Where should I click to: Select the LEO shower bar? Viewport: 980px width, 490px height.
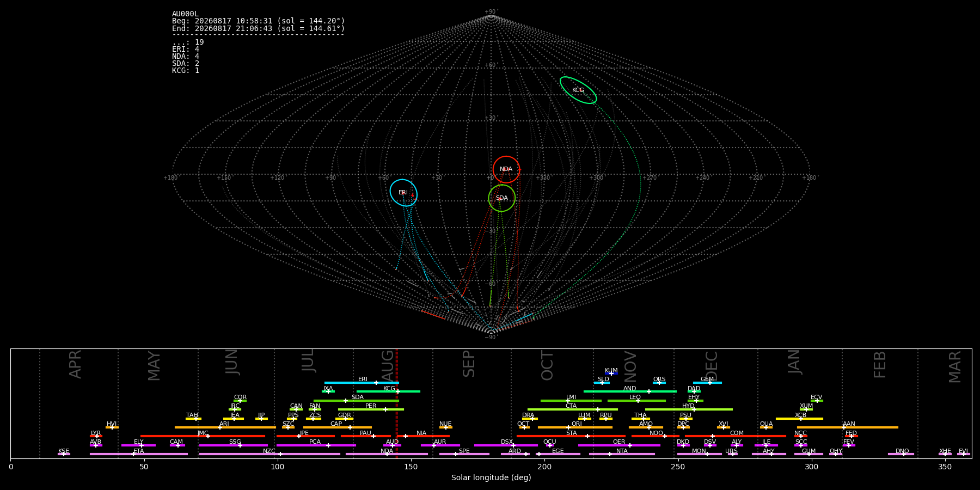636,401
